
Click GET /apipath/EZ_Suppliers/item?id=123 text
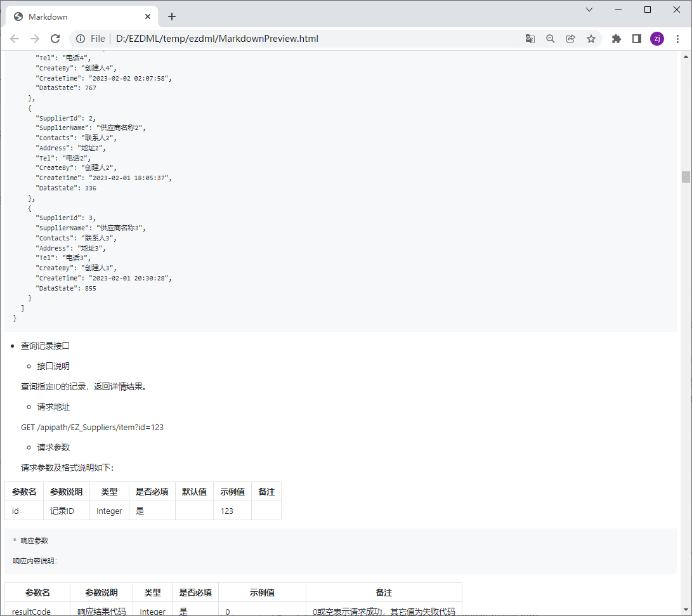pyautogui.click(x=92, y=427)
